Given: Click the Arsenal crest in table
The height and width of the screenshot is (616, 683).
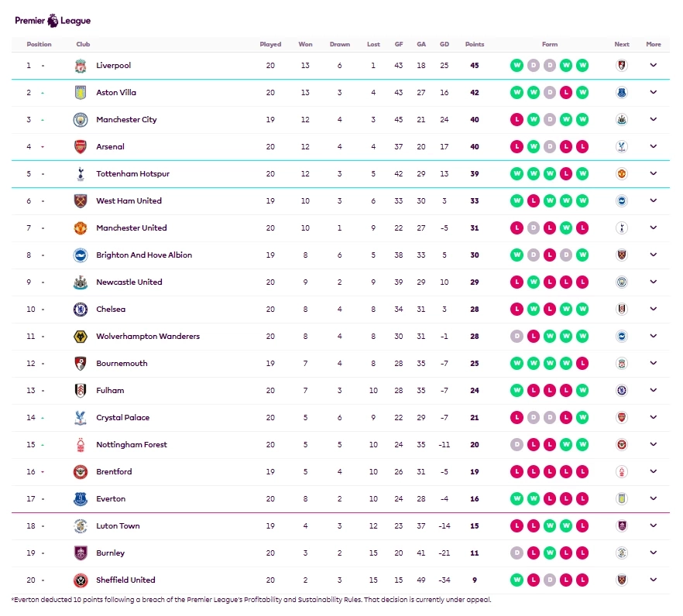Looking at the screenshot, I should (x=81, y=147).
